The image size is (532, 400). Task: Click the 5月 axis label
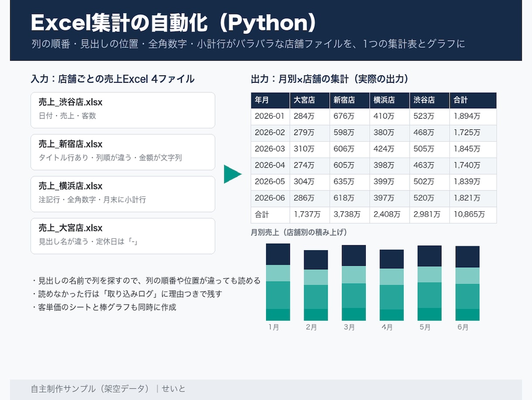[425, 327]
